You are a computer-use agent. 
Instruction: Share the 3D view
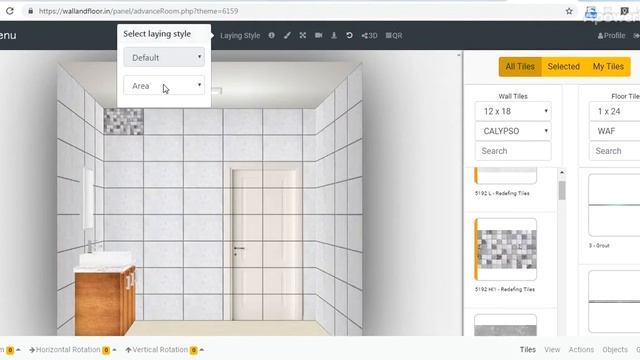click(369, 36)
